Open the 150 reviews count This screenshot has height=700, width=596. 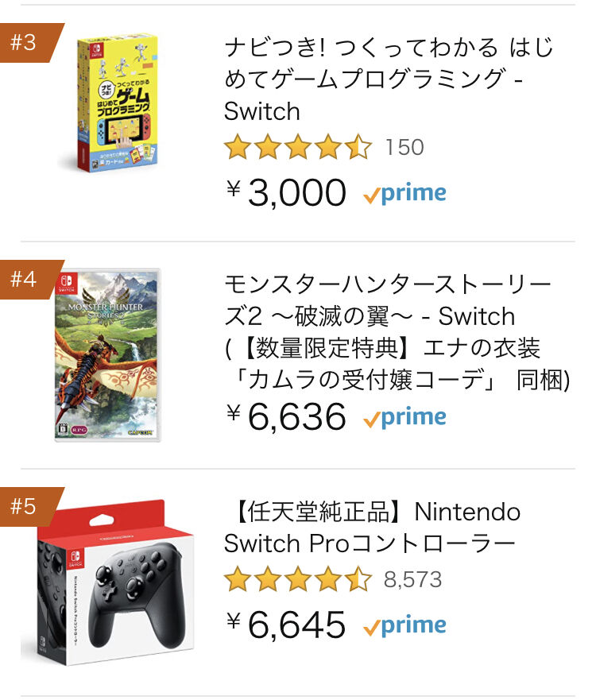pyautogui.click(x=404, y=147)
